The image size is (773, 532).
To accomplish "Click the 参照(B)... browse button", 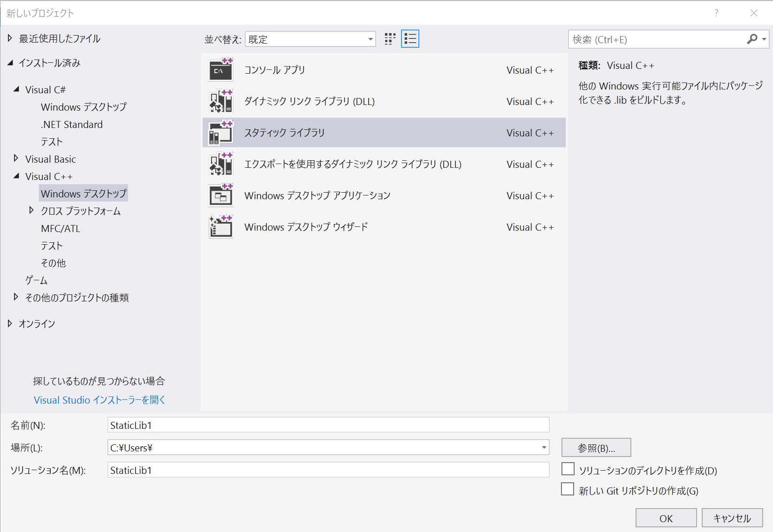I will tap(596, 448).
